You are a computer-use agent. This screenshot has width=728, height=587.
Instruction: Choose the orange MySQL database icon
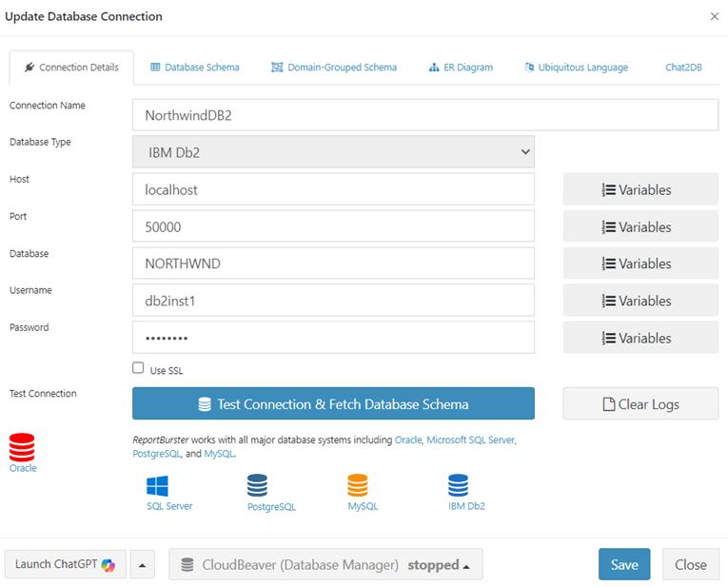click(x=357, y=486)
